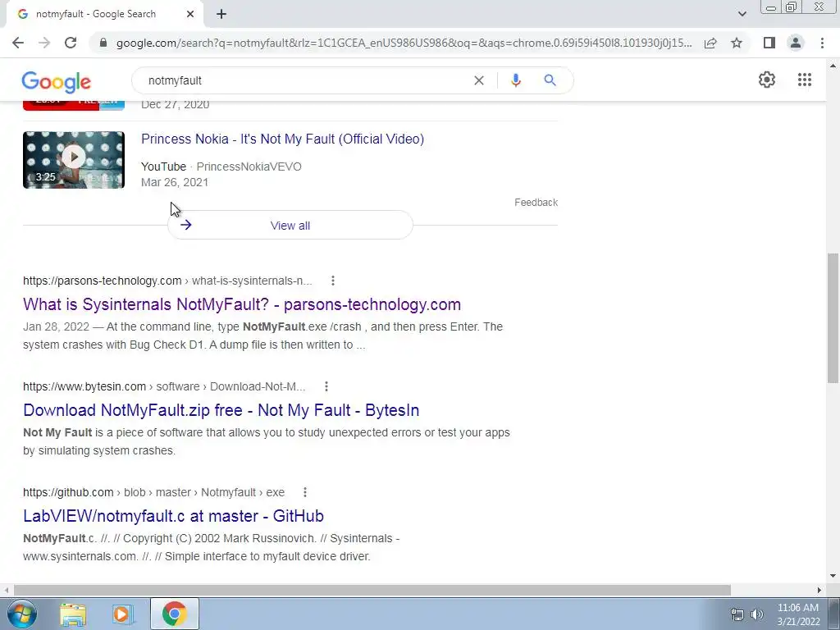This screenshot has width=840, height=630.
Task: Click the horizontal scrollbar thumb
Action: (372, 590)
